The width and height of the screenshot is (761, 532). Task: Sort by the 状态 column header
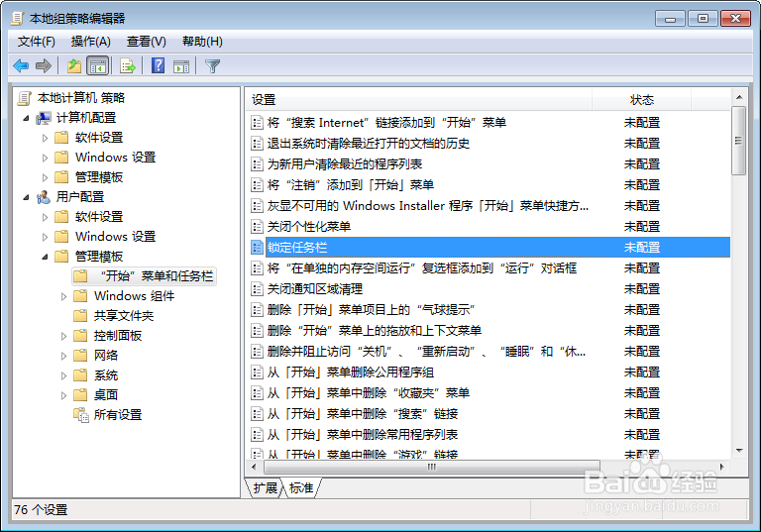coord(642,100)
